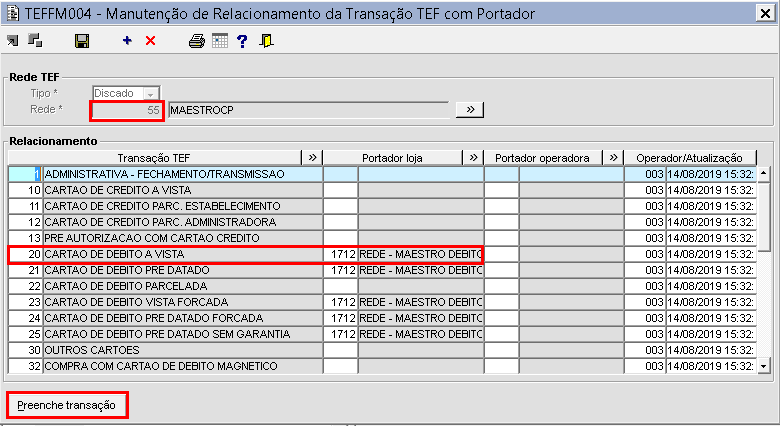Select row PRE AUTORIZACAO COM CARTAO CREDITO

pyautogui.click(x=382, y=238)
